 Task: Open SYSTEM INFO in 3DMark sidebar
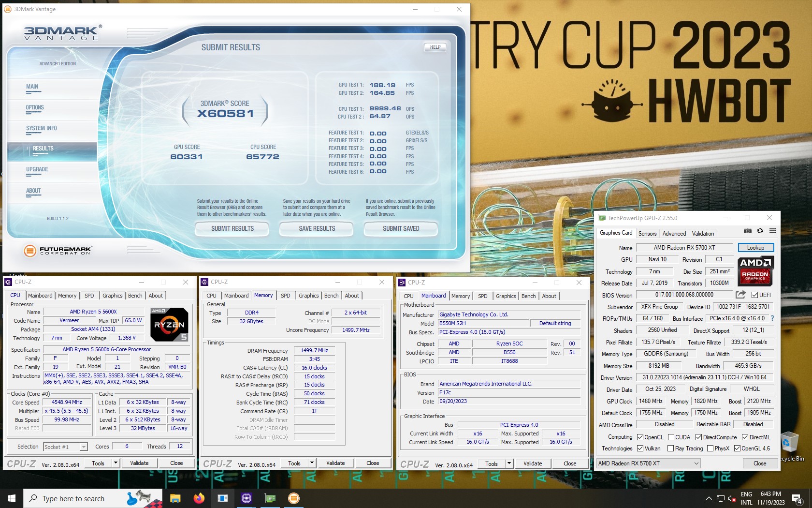point(41,128)
